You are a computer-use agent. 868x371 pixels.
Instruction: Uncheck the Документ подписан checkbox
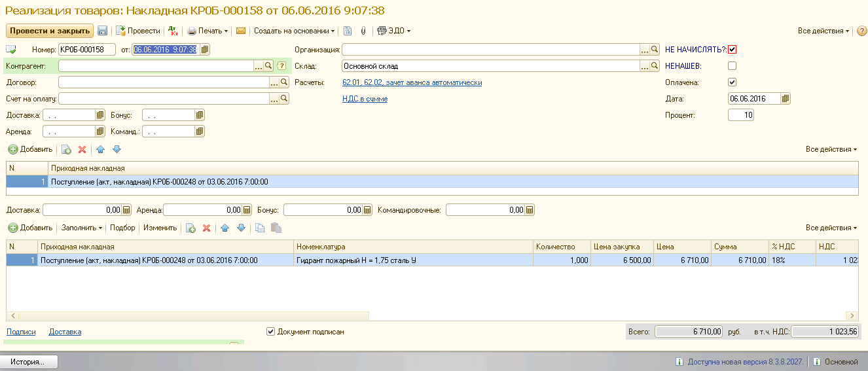click(271, 332)
